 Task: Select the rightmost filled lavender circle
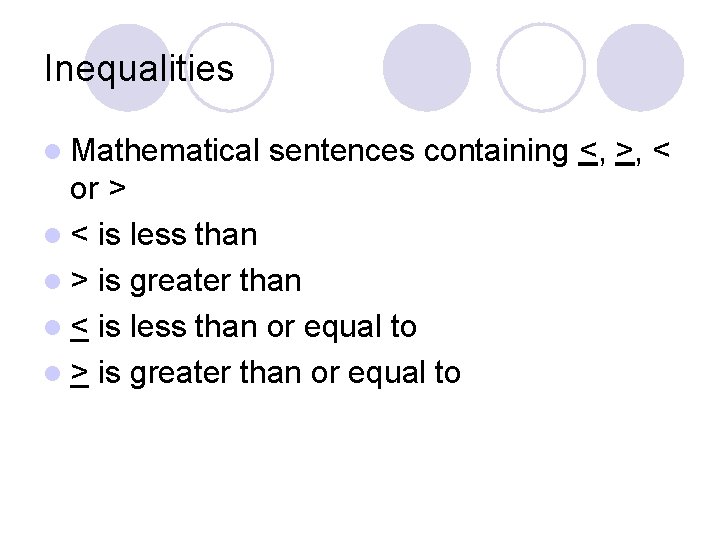pos(641,68)
